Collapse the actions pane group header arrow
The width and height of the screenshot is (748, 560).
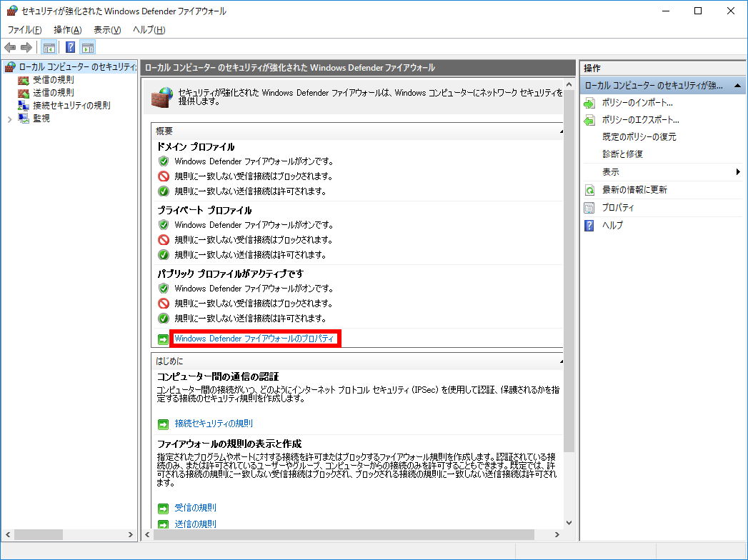[x=737, y=86]
